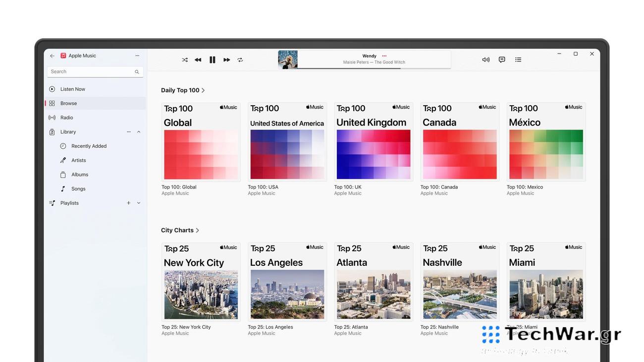Create a new playlist
The height and width of the screenshot is (362, 644).
(128, 203)
